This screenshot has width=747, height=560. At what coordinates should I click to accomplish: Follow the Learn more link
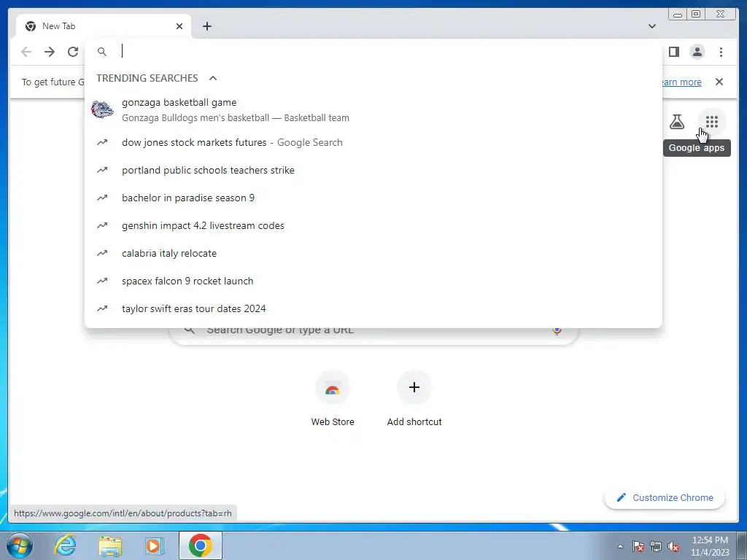point(681,82)
